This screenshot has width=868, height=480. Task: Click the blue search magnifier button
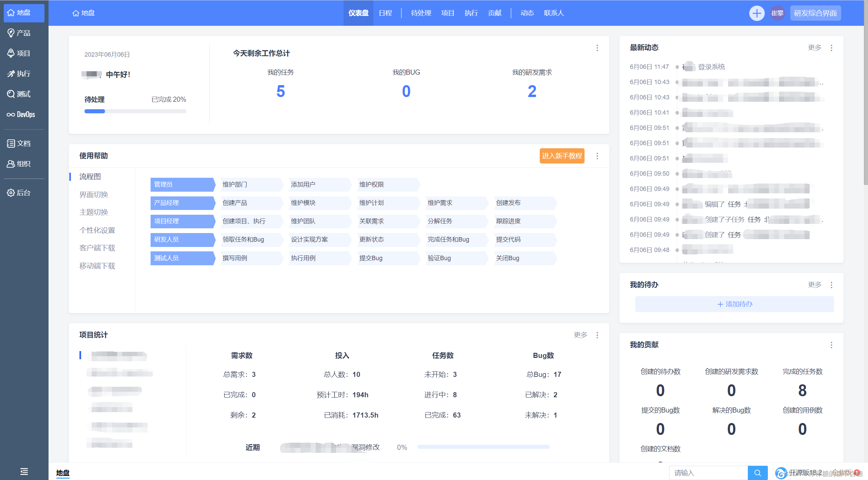pos(757,473)
